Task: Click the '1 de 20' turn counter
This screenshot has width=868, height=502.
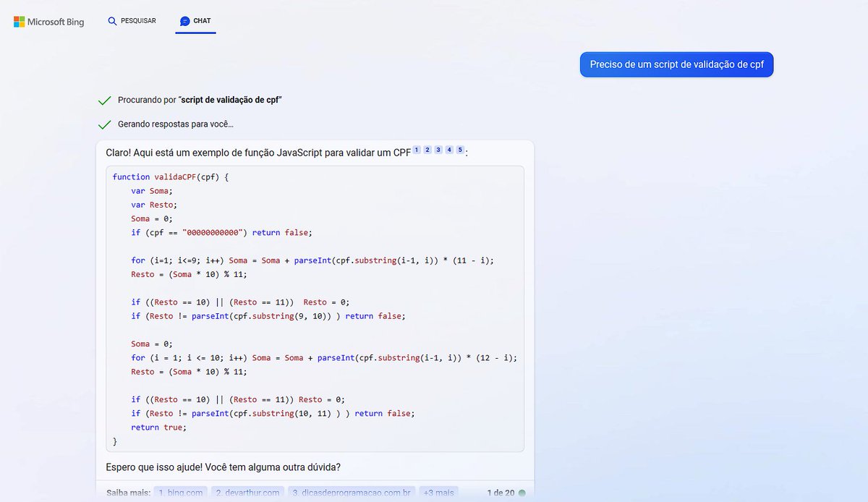Action: (x=501, y=493)
